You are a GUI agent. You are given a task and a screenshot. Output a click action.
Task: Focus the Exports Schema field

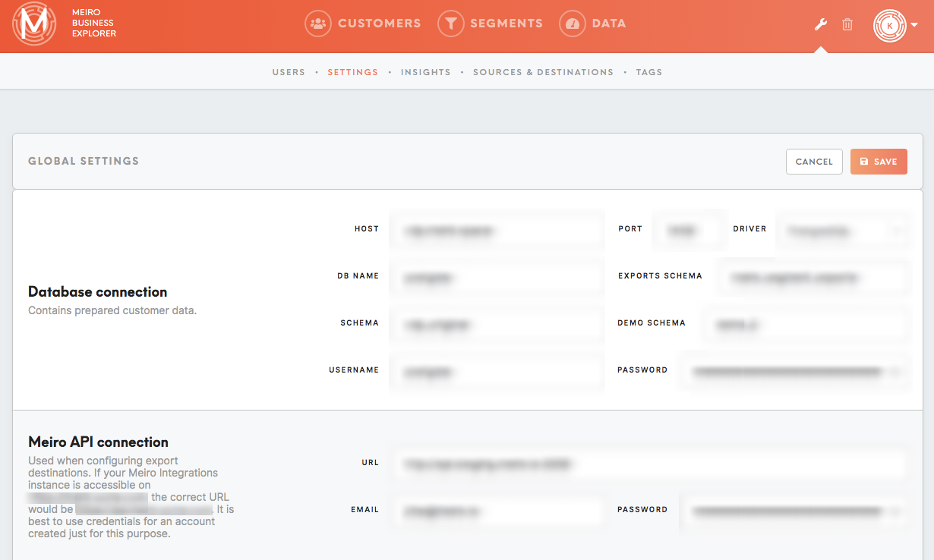(x=812, y=276)
